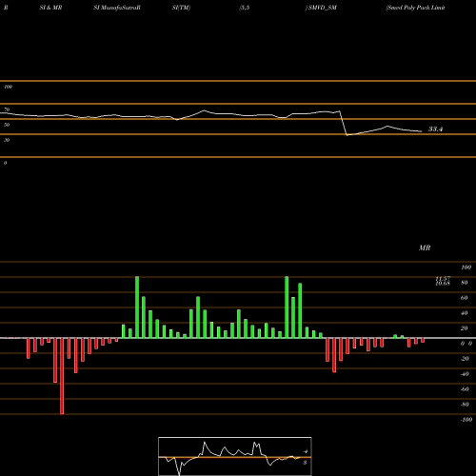476x476 pixels.
Task: Click the MR axis label -60
Action: tap(465, 389)
